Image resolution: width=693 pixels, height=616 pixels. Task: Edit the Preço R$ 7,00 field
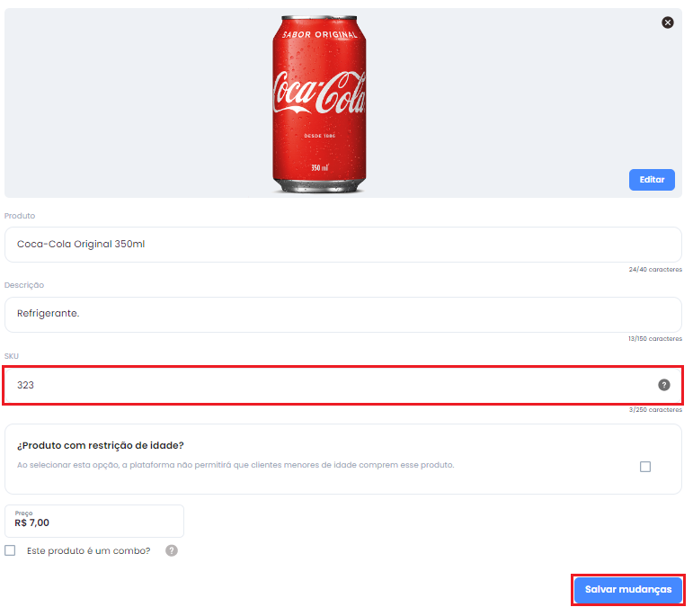point(94,521)
